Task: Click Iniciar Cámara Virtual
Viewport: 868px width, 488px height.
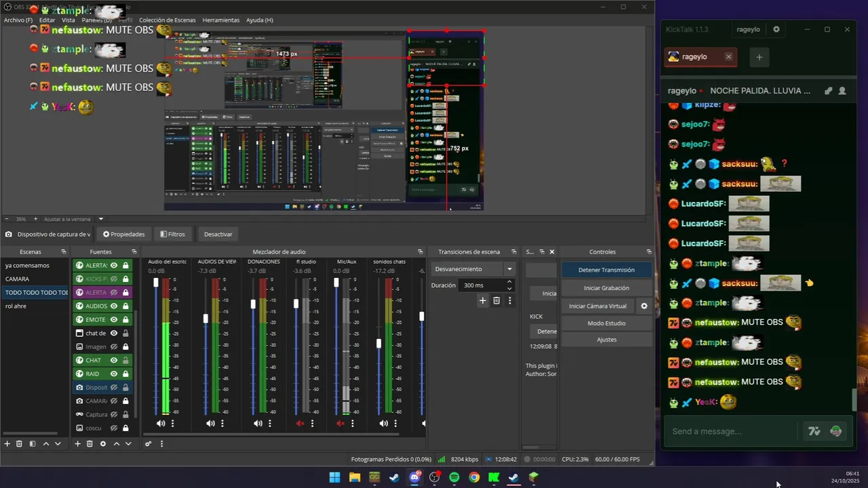Action: click(597, 306)
